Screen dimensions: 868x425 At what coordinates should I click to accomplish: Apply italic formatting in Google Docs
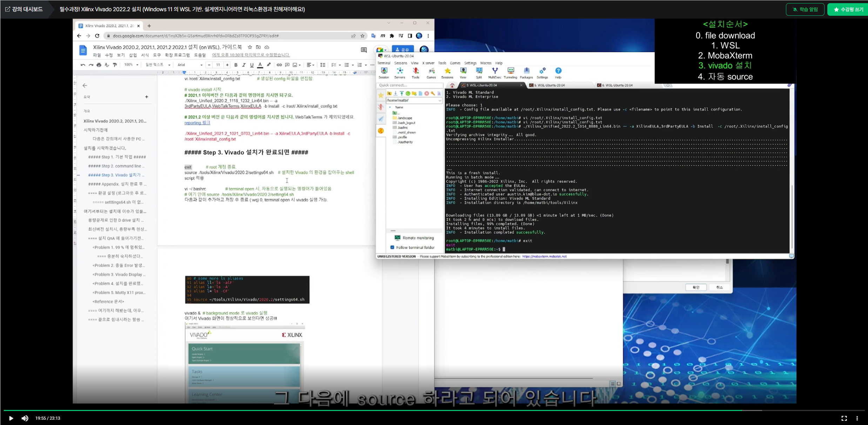pos(244,65)
